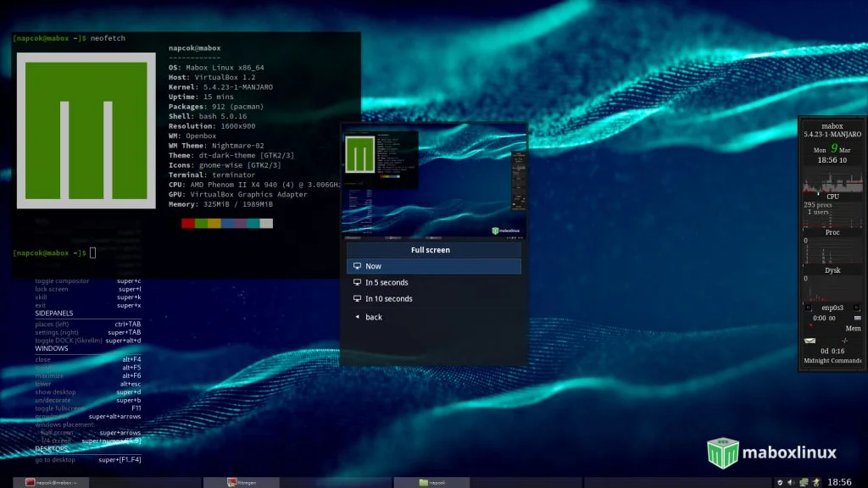
Task: Click the CPU panel label in GKrellM
Action: point(832,197)
